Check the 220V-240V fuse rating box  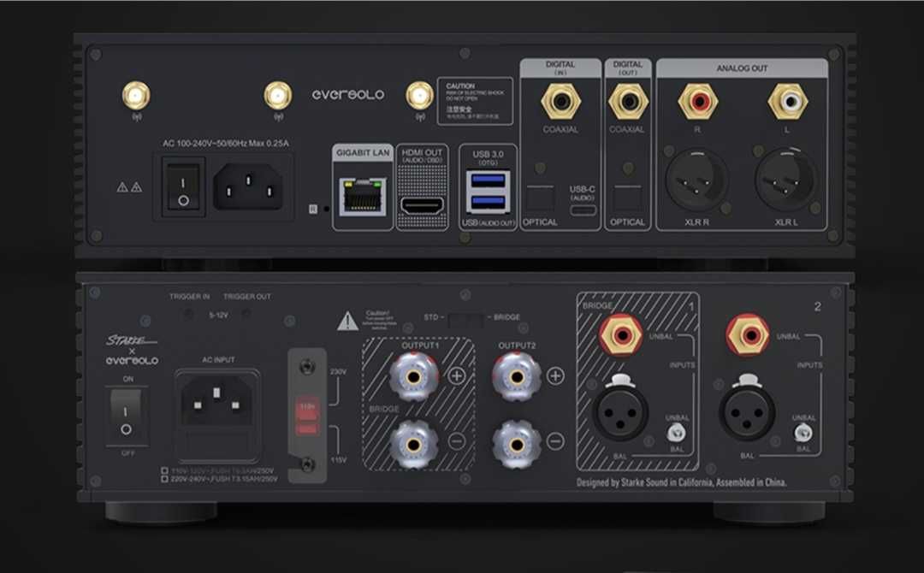164,480
